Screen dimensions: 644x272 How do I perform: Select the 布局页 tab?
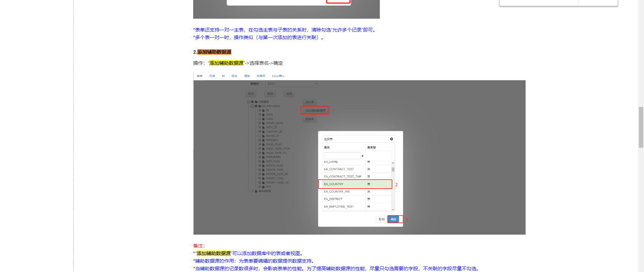pos(261,76)
